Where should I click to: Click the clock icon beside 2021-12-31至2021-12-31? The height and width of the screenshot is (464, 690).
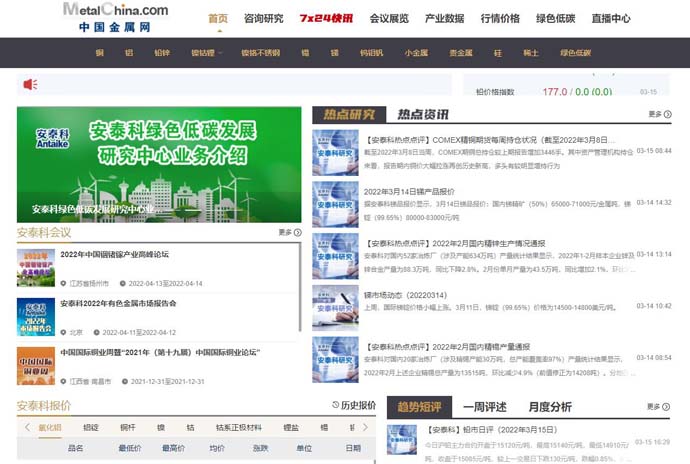tap(125, 381)
